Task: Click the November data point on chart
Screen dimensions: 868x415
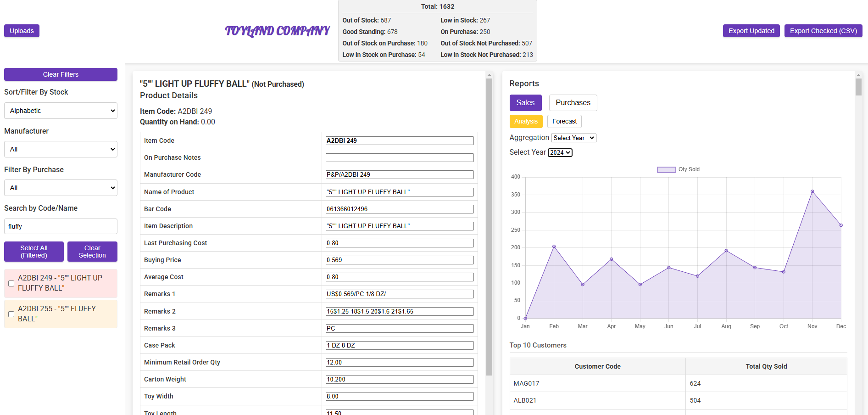Action: click(x=812, y=191)
